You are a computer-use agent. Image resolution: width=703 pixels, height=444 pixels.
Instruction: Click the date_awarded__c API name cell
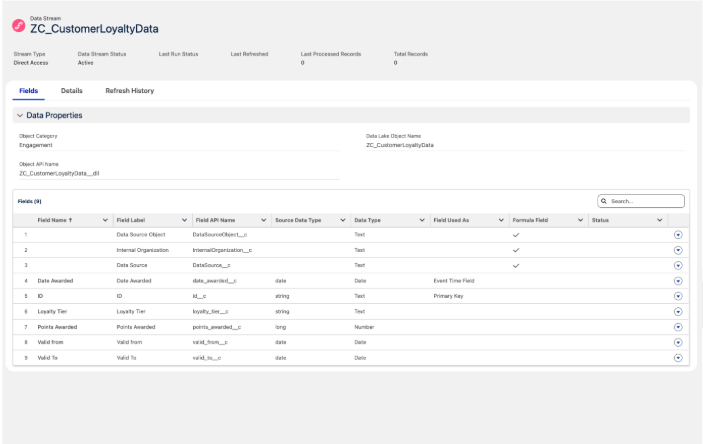coord(215,281)
